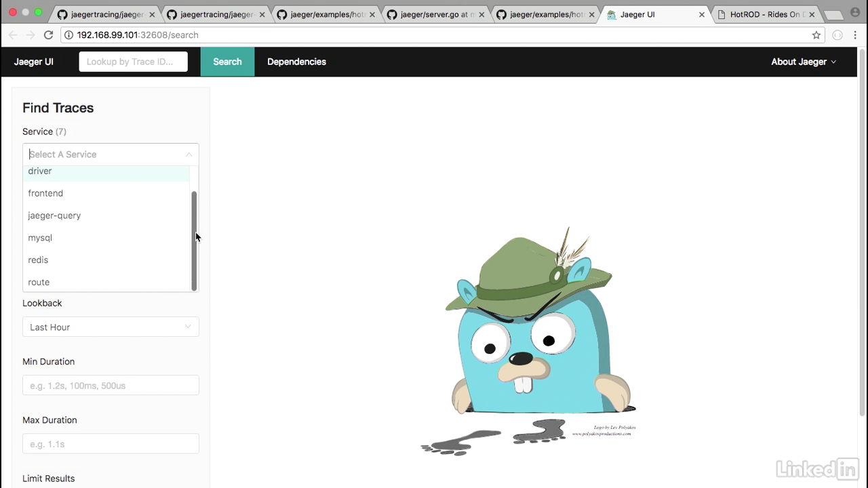Go forward using the browser forward arrow

click(x=30, y=35)
